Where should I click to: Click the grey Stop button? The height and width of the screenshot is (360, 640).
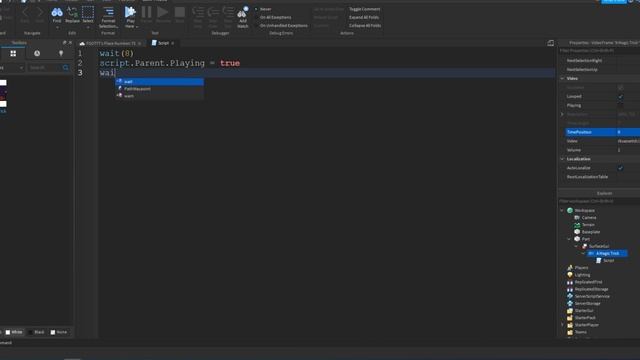[x=180, y=12]
